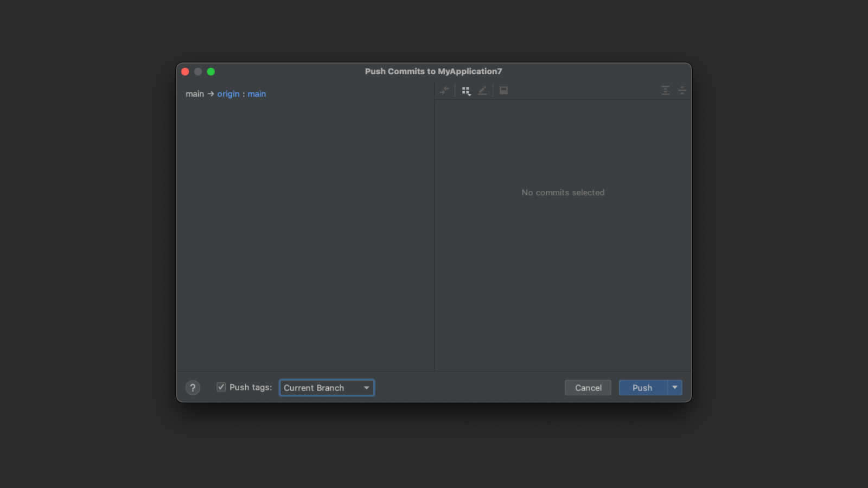The height and width of the screenshot is (488, 868).
Task: Click the Collapse All icon
Action: 682,91
